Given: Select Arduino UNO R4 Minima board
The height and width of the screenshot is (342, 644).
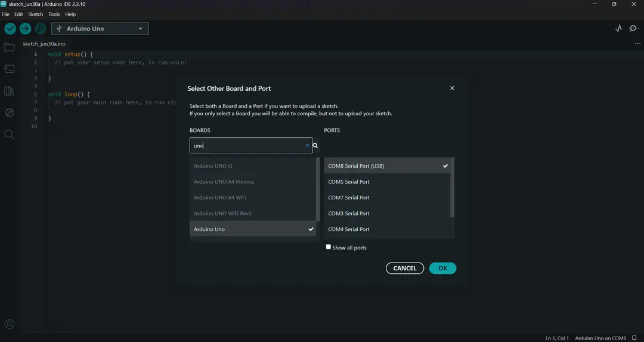Looking at the screenshot, I should (x=253, y=181).
